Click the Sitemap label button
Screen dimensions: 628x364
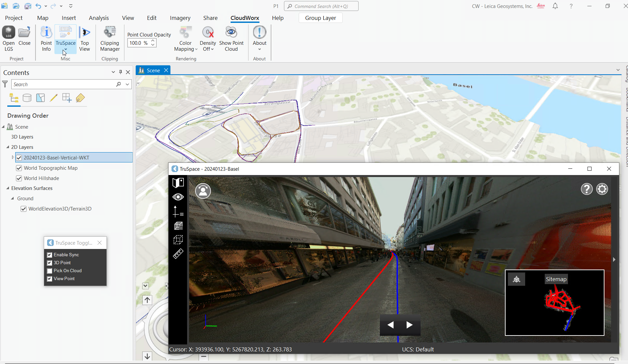click(556, 279)
